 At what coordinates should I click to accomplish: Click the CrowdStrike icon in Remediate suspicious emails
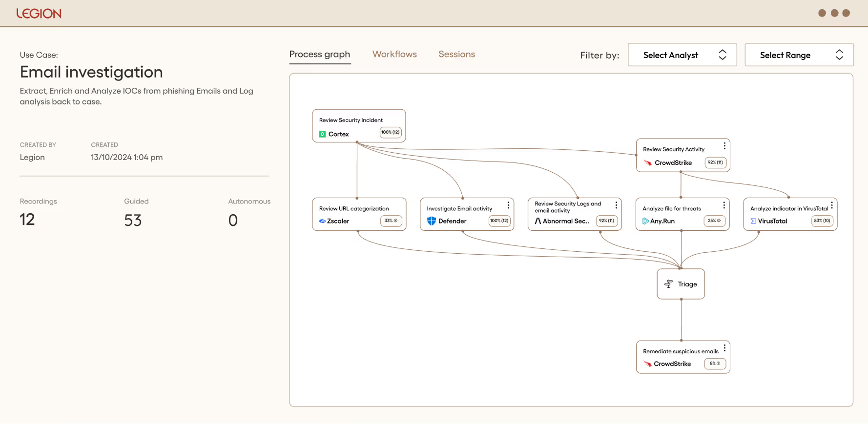click(x=648, y=364)
